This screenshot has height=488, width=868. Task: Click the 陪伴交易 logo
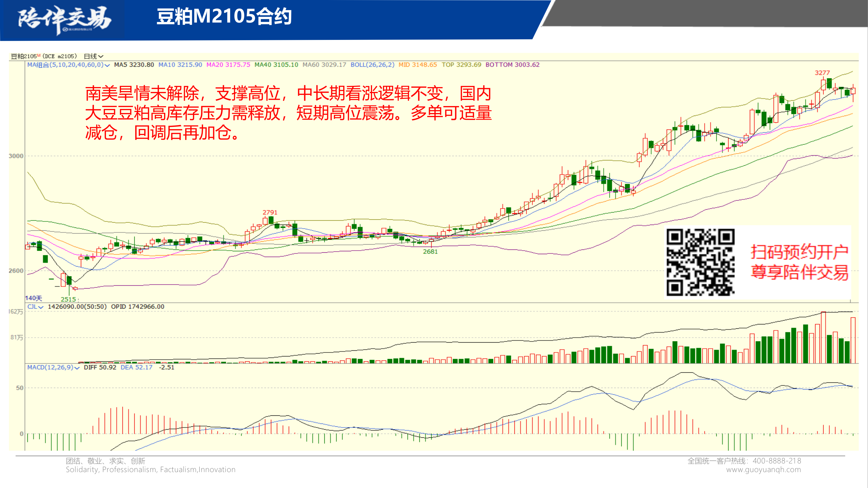coord(64,20)
